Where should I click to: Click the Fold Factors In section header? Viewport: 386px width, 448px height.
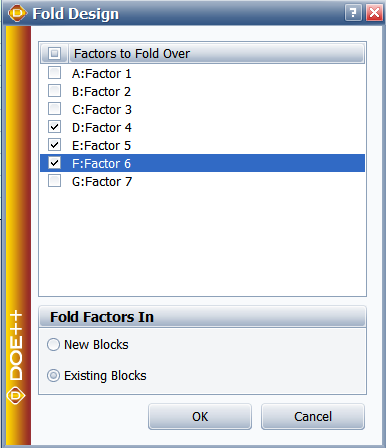202,317
